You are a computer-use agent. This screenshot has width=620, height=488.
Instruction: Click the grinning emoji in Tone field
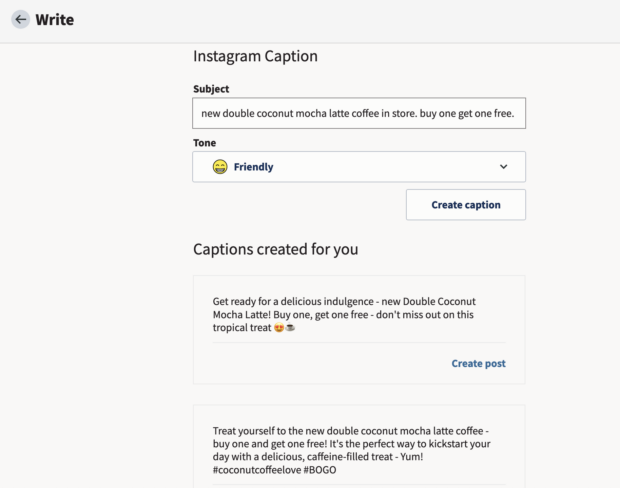[220, 167]
